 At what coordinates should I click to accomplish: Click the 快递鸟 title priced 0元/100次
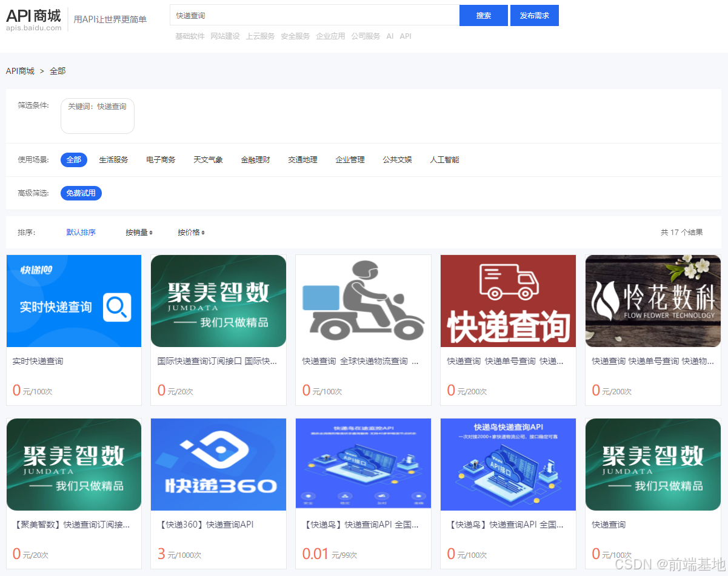506,525
